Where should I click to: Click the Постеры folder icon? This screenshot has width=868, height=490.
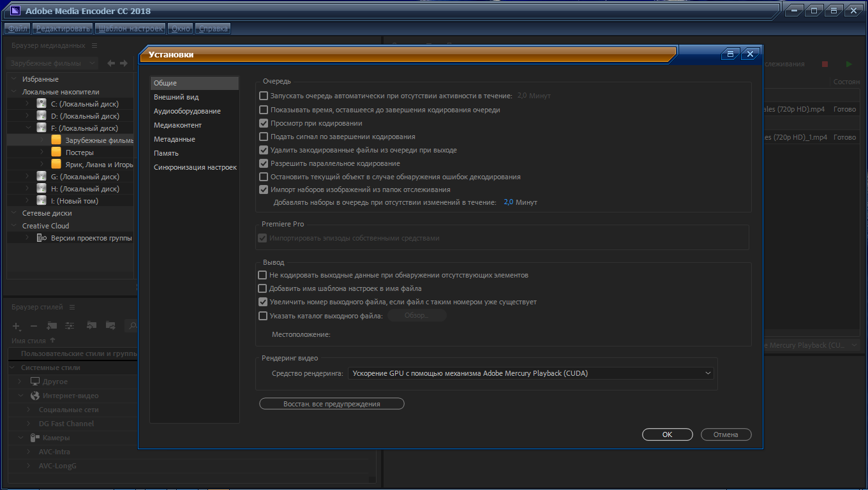56,152
